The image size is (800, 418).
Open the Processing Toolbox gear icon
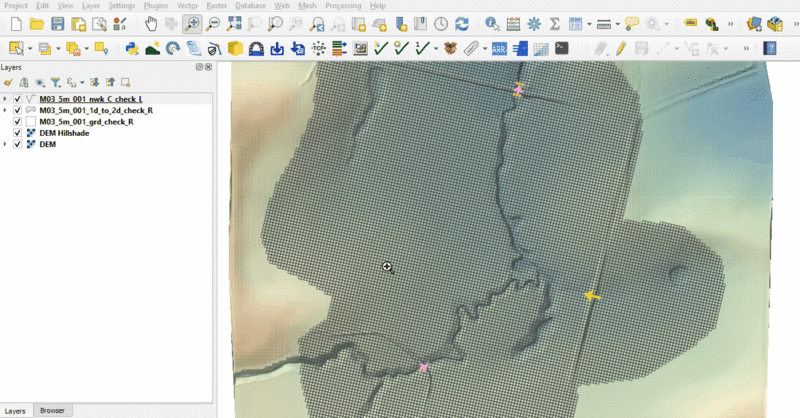click(x=534, y=23)
